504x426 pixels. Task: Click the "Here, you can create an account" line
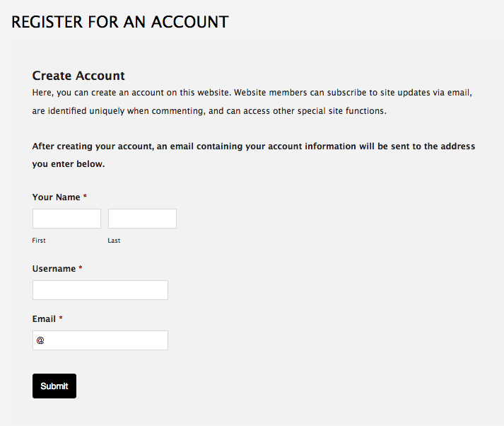coord(252,93)
